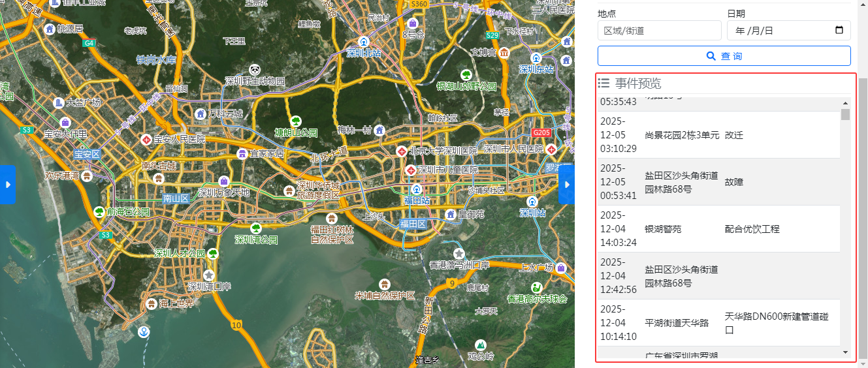Screen dimensions: 868x368
Task: Select the 梅林一村 home icon
Action: [x=379, y=130]
